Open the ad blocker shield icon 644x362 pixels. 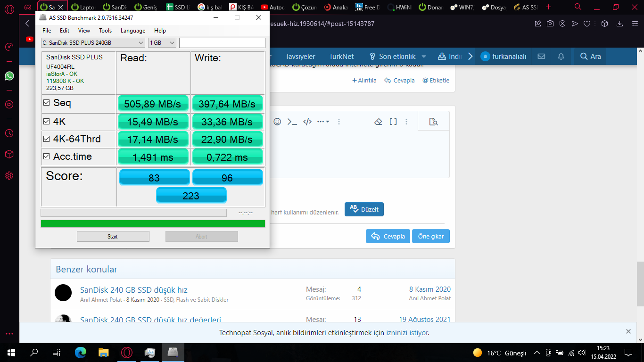click(x=562, y=24)
